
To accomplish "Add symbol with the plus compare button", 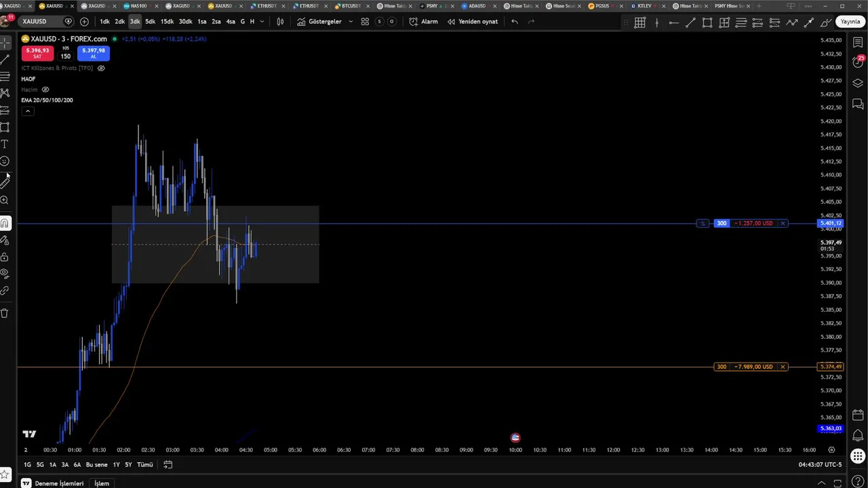I will (x=84, y=22).
